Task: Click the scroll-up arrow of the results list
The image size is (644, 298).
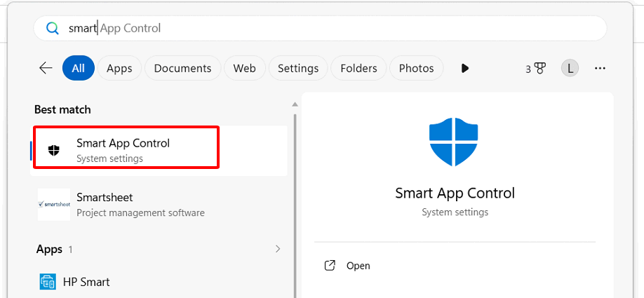Action: coord(295,104)
